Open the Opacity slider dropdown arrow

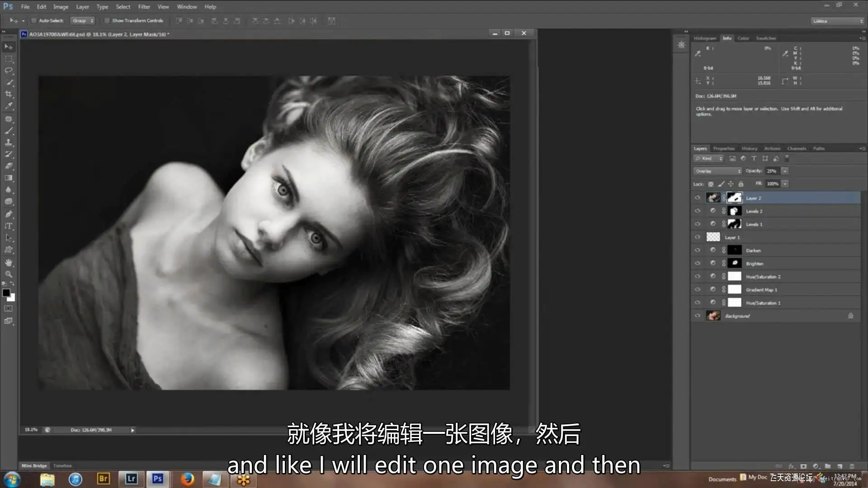(785, 171)
